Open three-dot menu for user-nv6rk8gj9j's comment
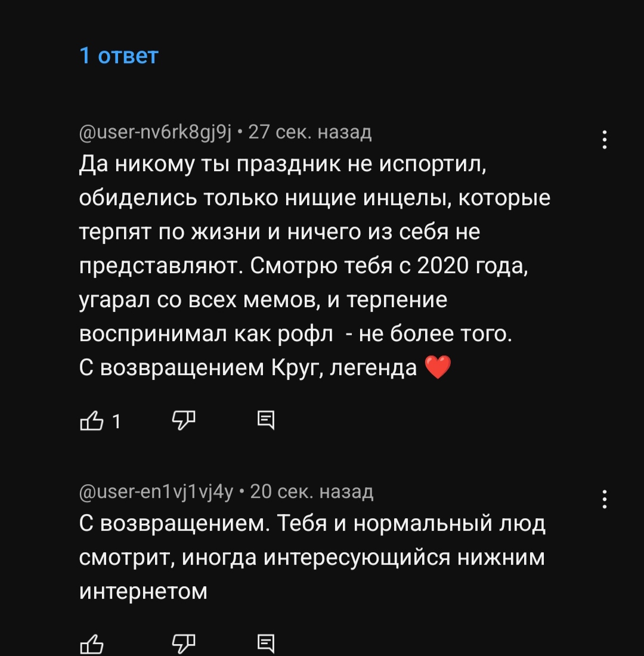Viewport: 644px width, 656px height. [605, 140]
